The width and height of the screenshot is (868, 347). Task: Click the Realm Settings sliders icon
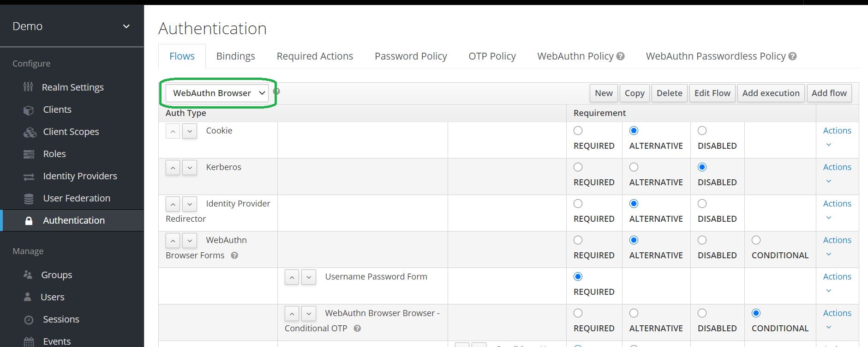pyautogui.click(x=28, y=87)
